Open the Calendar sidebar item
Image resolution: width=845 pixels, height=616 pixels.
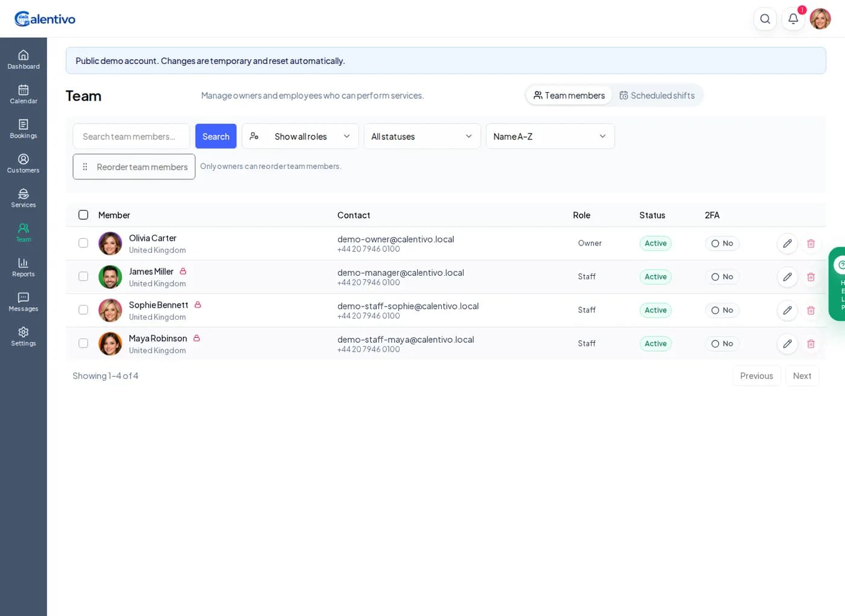pyautogui.click(x=24, y=94)
